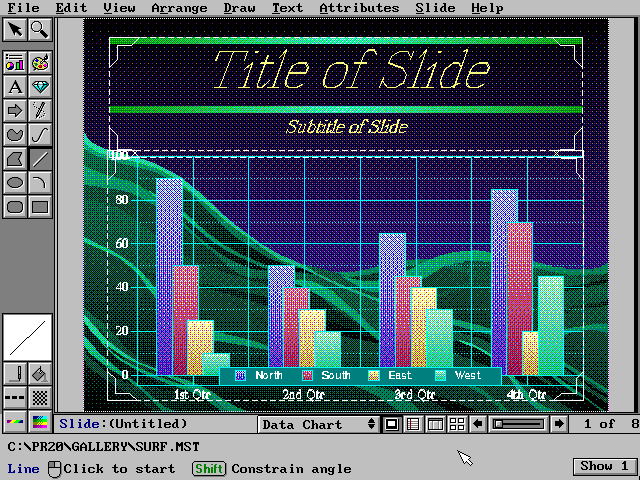The width and height of the screenshot is (640, 480).
Task: Click the 'Title of Slide' text
Action: point(352,69)
